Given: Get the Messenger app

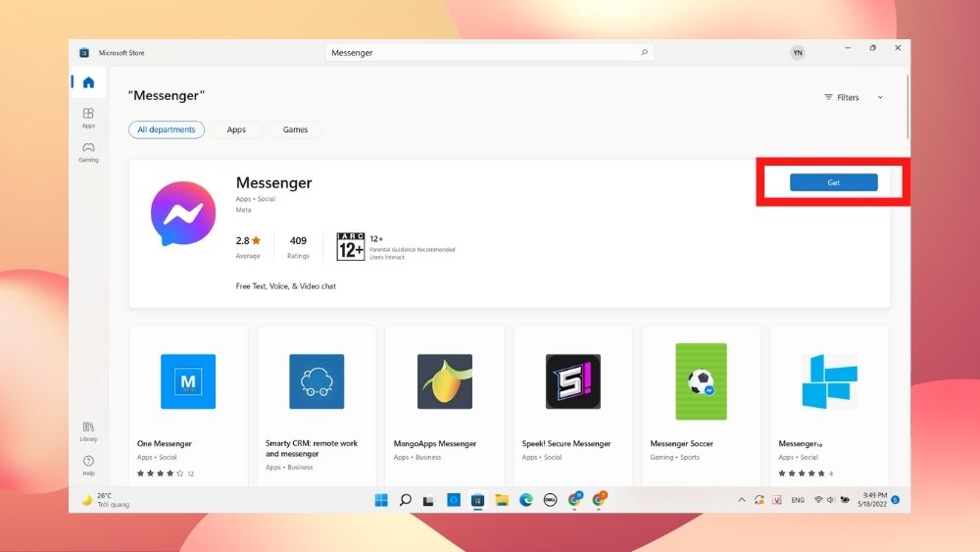Looking at the screenshot, I should click(833, 182).
